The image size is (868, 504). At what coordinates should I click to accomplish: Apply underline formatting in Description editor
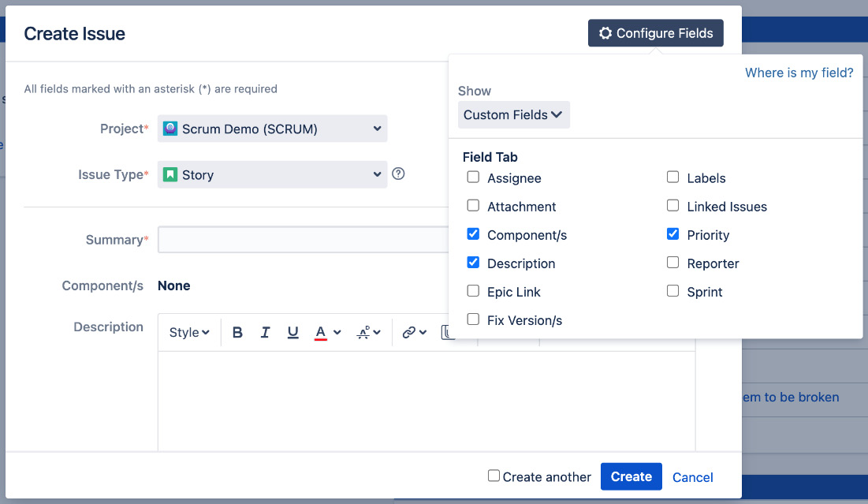(292, 332)
